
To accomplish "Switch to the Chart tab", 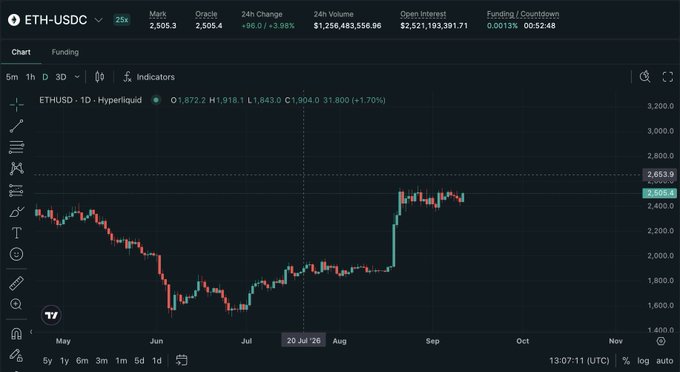I will click(21, 52).
